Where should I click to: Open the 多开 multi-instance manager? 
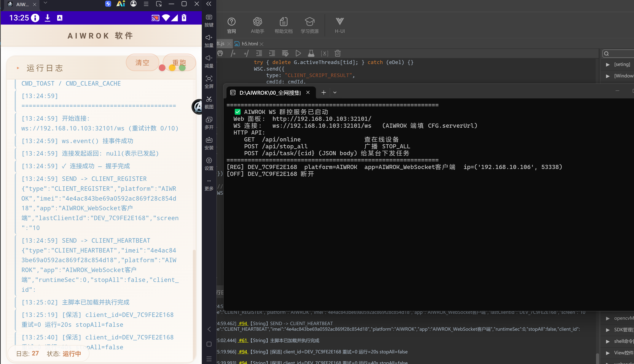point(209,123)
